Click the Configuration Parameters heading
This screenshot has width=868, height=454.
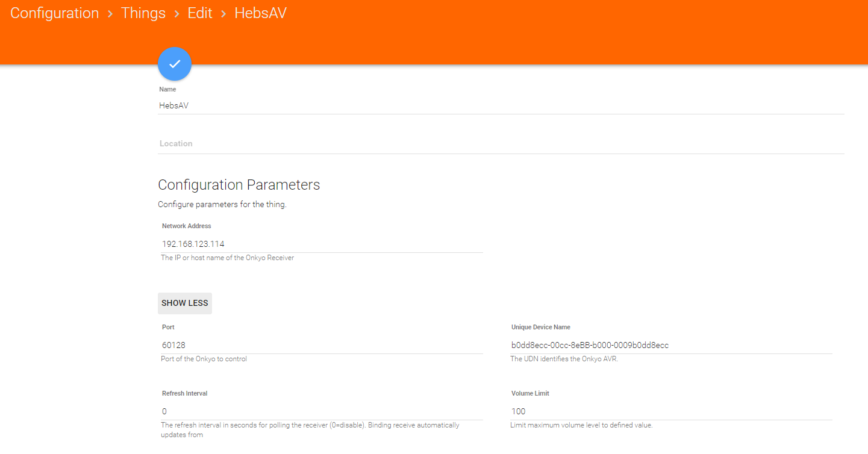[x=239, y=185]
